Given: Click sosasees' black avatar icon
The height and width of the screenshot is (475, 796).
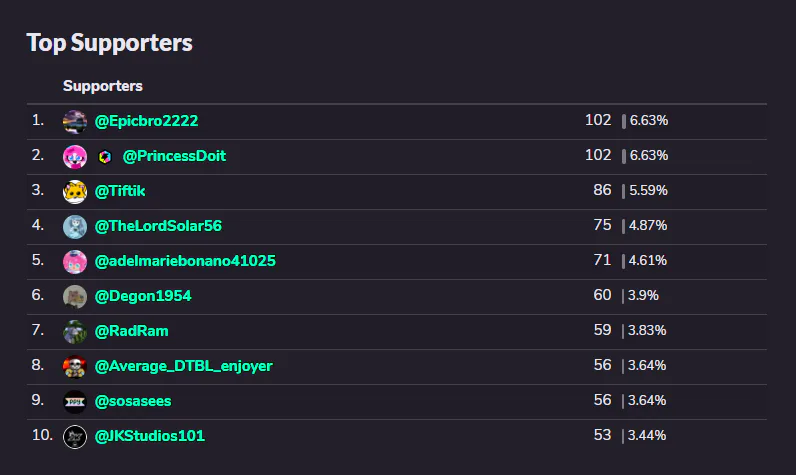Looking at the screenshot, I should [x=75, y=402].
